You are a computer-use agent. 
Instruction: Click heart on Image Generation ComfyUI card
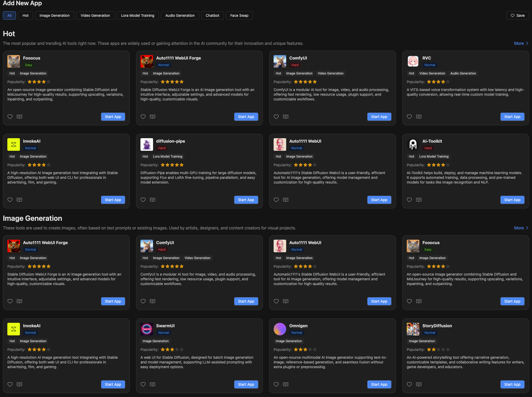pos(143,301)
